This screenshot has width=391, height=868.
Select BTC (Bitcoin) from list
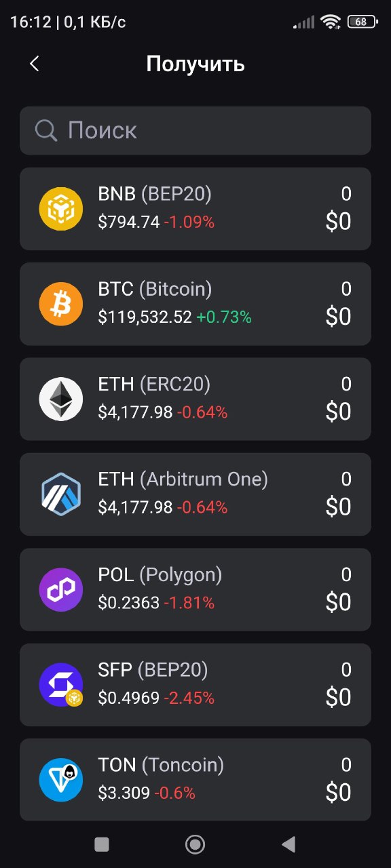coord(195,304)
